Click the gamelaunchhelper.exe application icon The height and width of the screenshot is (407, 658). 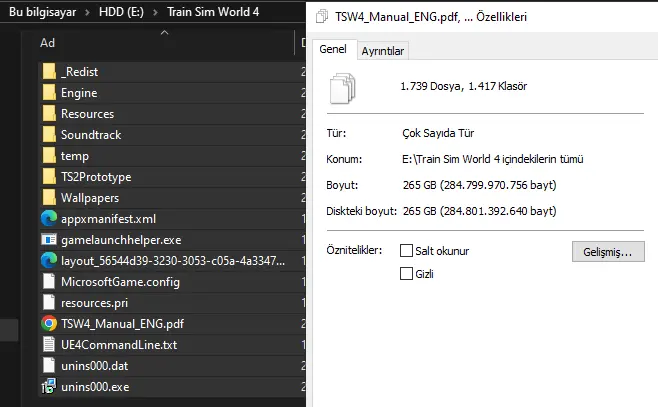(49, 240)
